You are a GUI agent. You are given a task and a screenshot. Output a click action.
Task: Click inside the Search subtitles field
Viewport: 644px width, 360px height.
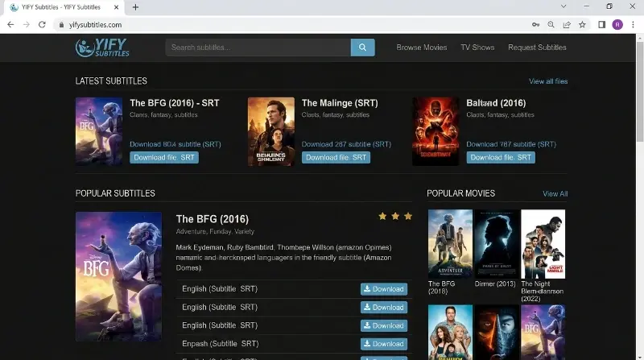[x=258, y=48]
